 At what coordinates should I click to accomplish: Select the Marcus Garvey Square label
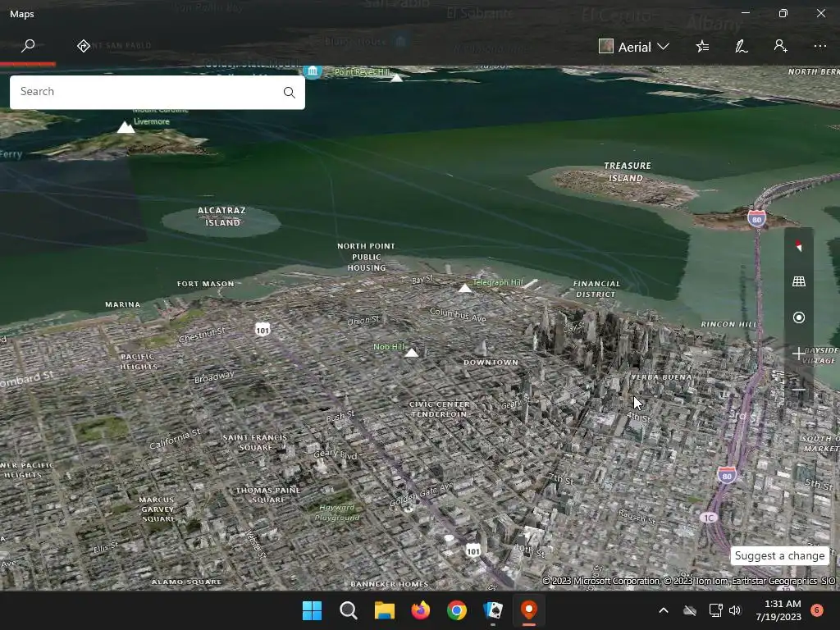tap(157, 509)
